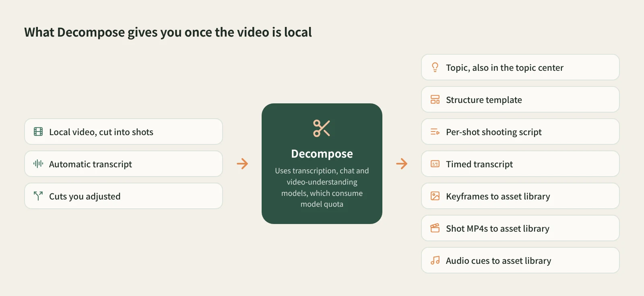Click the "Decompose" heading in the green box
The width and height of the screenshot is (644, 296).
pos(322,154)
